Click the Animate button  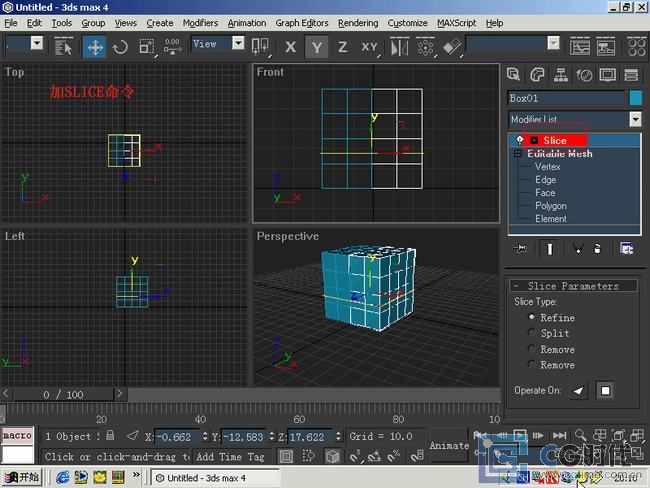(449, 446)
